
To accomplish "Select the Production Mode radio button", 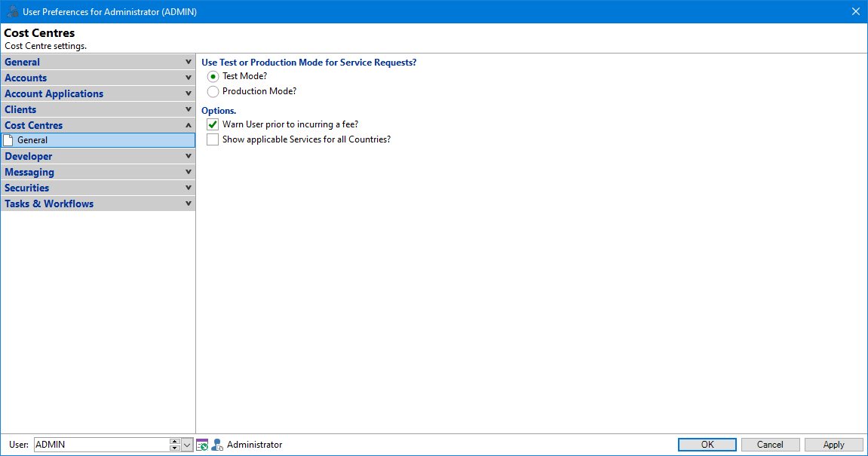I will pos(213,91).
